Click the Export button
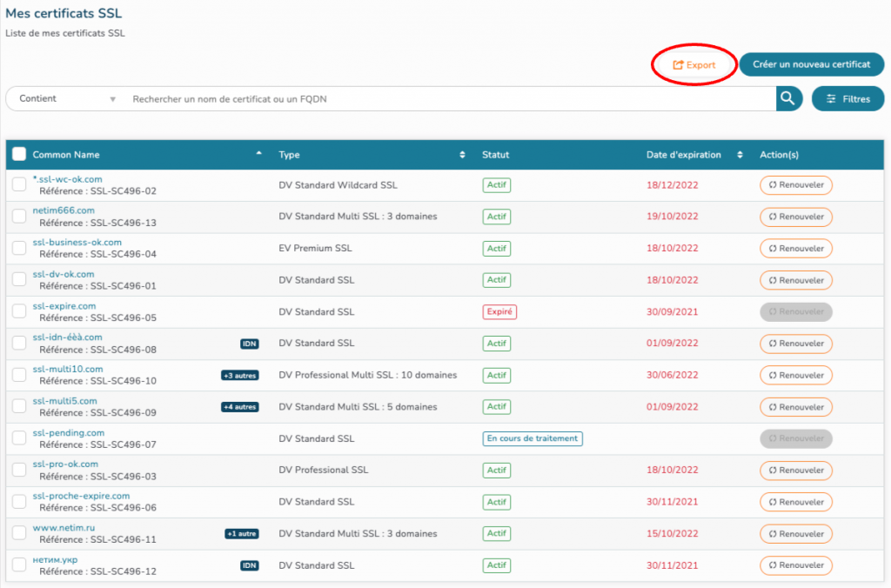Screen dimensions: 891x588 click(x=694, y=65)
